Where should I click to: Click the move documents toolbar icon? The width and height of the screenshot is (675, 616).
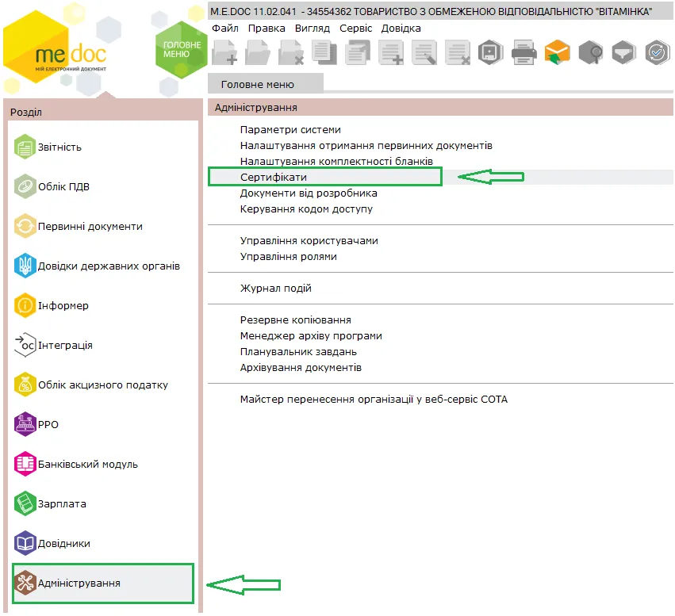coord(358,52)
